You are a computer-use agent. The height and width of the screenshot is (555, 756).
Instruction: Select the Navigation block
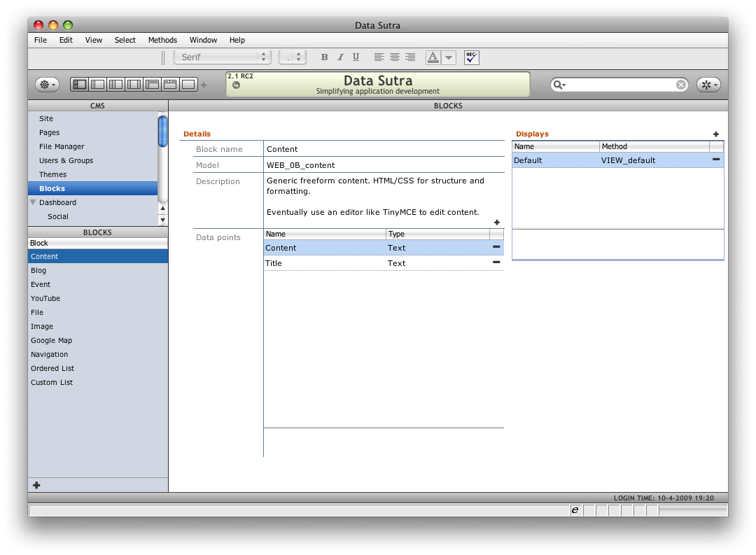[x=98, y=354]
